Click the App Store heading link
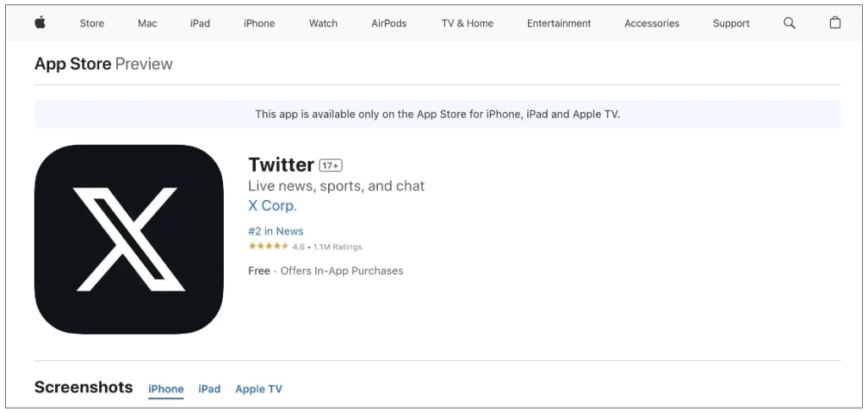Image resolution: width=868 pixels, height=412 pixels. click(x=73, y=64)
